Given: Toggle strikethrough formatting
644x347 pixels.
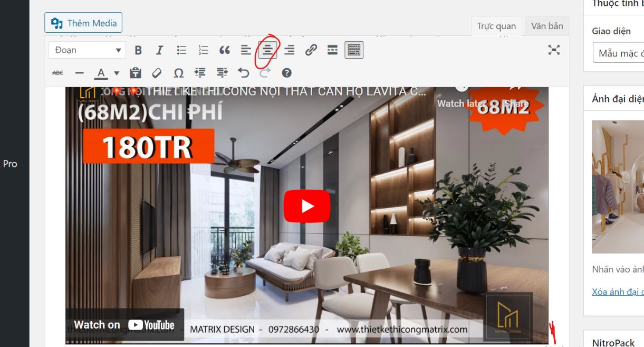Looking at the screenshot, I should tap(57, 73).
